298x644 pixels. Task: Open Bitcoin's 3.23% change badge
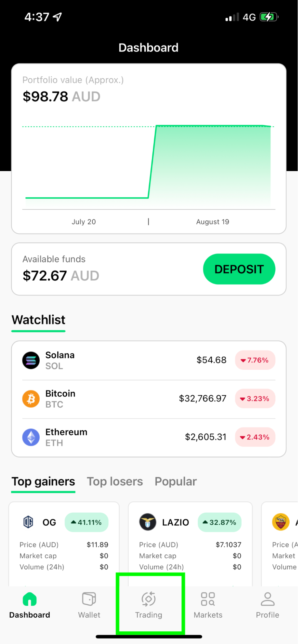(x=255, y=399)
